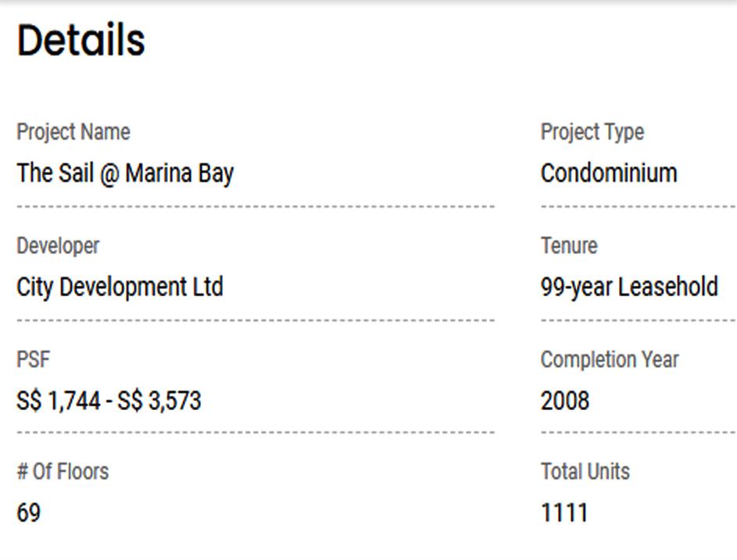This screenshot has width=737, height=560.
Task: Click The Sail @ Marina Bay text
Action: 125,173
